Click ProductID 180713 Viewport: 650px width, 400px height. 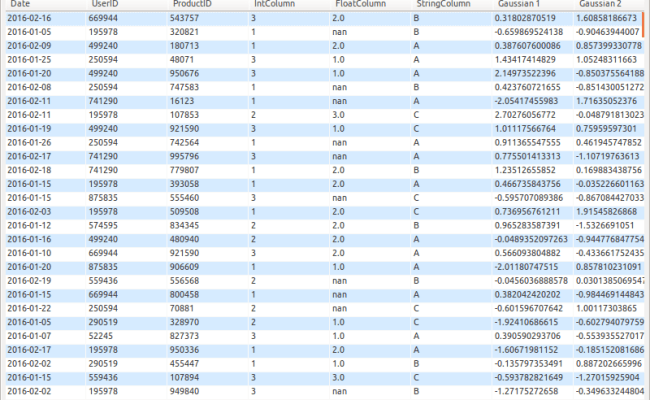click(184, 46)
